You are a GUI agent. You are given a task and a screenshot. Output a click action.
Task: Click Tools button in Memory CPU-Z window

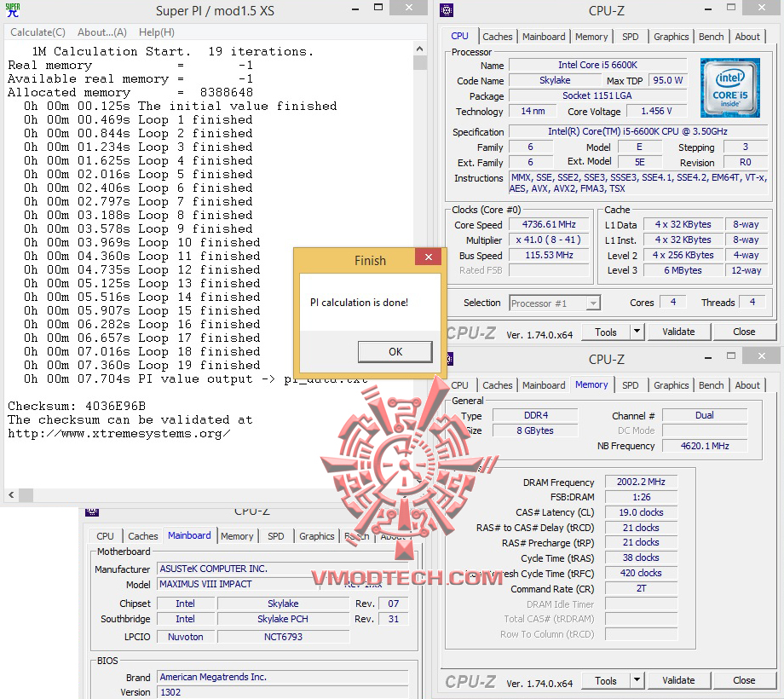[x=606, y=680]
